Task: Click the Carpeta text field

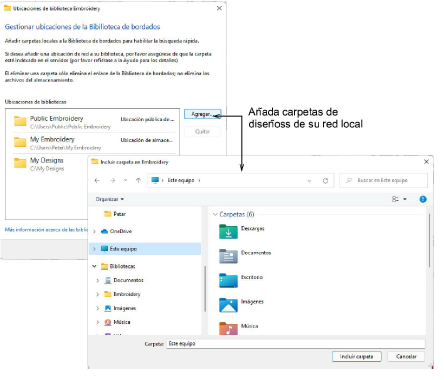Action: point(296,344)
